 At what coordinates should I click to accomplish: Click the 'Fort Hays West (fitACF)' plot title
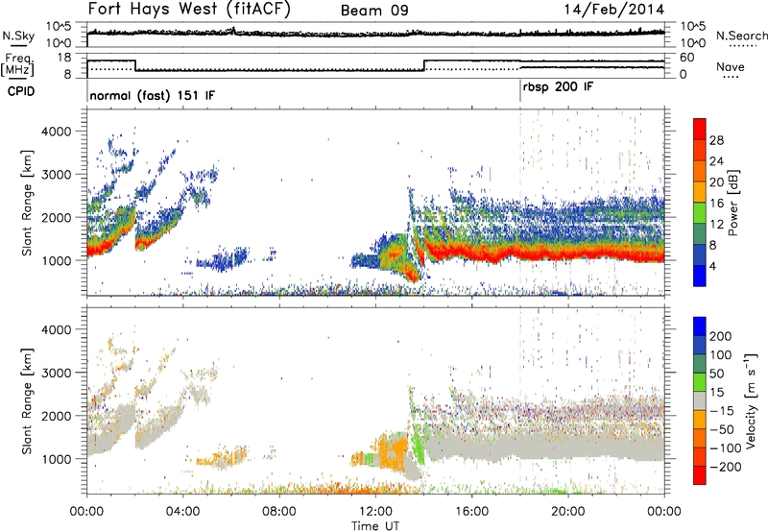coord(189,10)
